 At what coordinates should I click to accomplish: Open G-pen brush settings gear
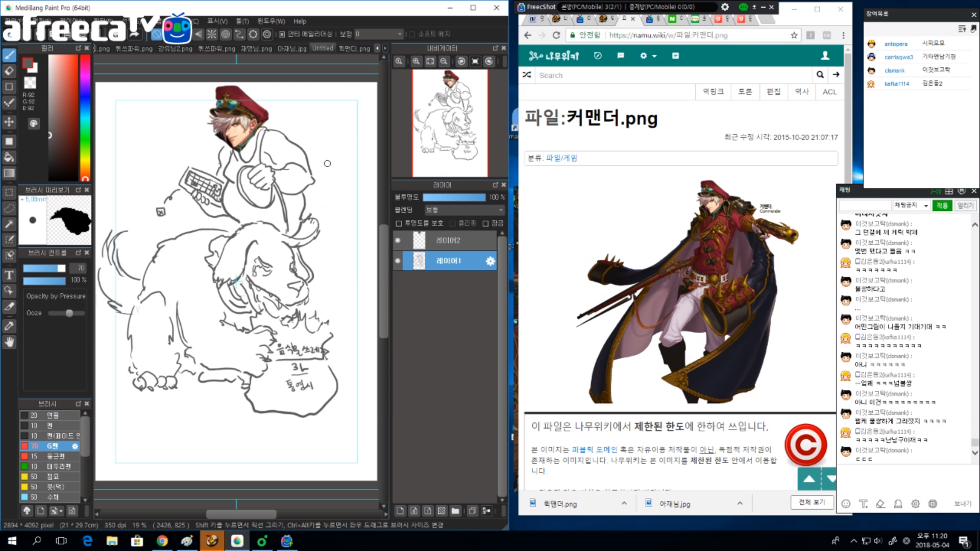click(x=75, y=446)
